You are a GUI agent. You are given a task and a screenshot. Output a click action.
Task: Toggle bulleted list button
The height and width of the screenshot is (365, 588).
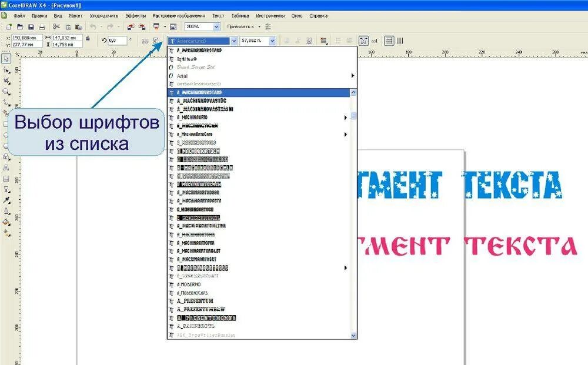click(x=338, y=41)
